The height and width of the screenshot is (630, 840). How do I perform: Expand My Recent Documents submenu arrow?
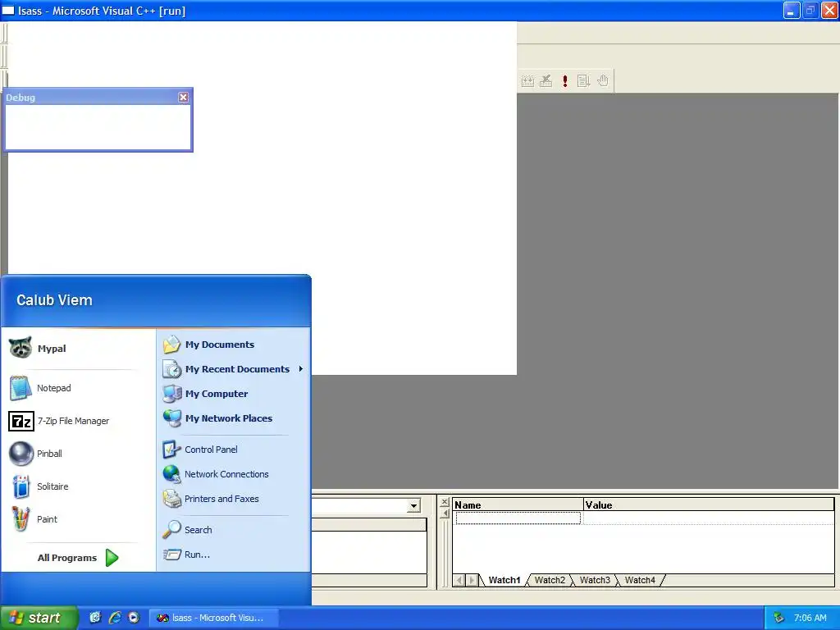tap(301, 368)
